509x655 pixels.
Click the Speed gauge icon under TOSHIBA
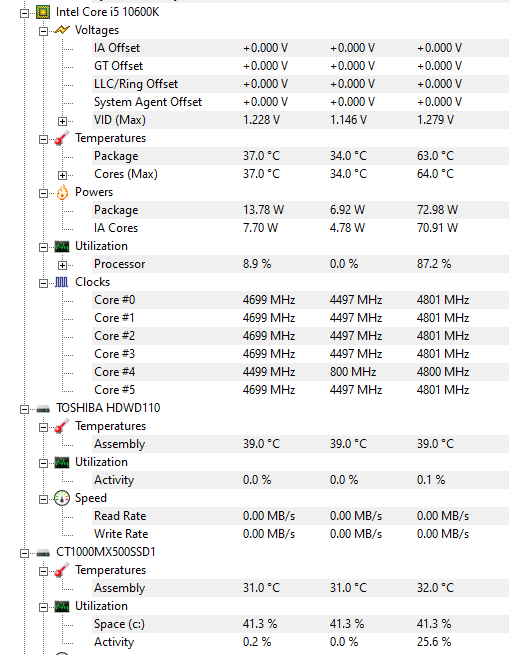tap(62, 498)
